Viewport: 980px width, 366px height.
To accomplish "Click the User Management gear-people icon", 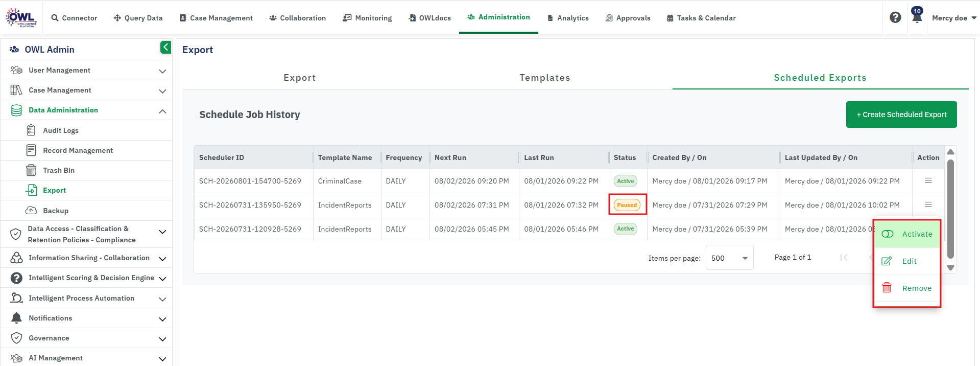I will (16, 70).
